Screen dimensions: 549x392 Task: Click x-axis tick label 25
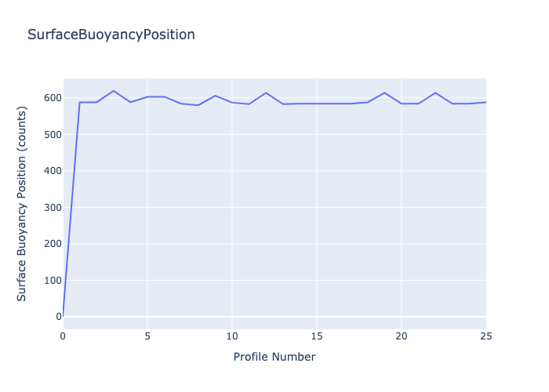485,336
